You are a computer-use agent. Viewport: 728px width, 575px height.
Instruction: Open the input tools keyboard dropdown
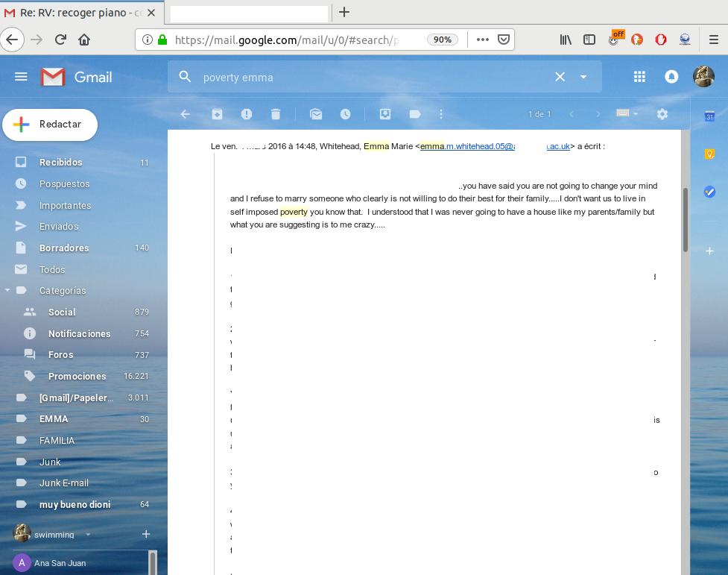click(x=627, y=114)
